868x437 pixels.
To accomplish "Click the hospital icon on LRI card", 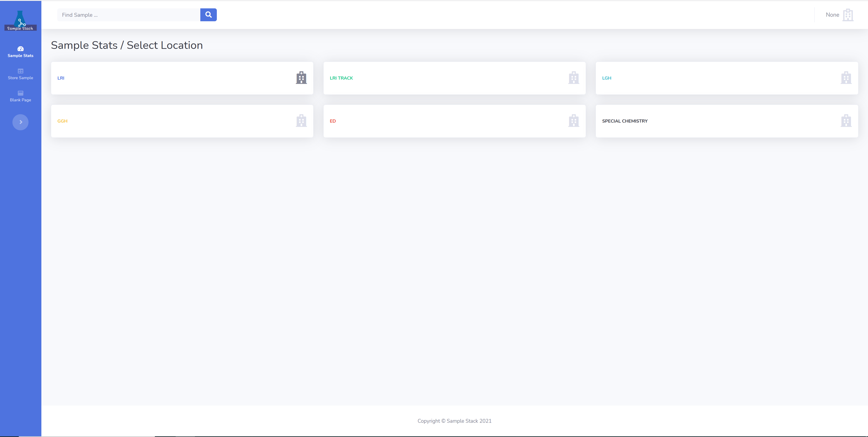I will (301, 78).
